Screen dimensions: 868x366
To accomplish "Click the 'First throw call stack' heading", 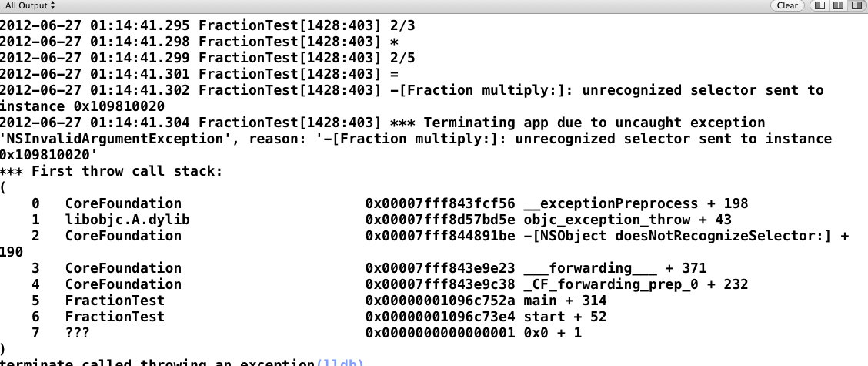I will coord(111,171).
